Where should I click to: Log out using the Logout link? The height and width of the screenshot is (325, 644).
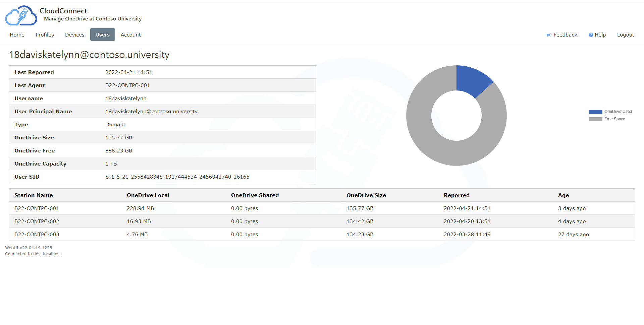pos(625,35)
